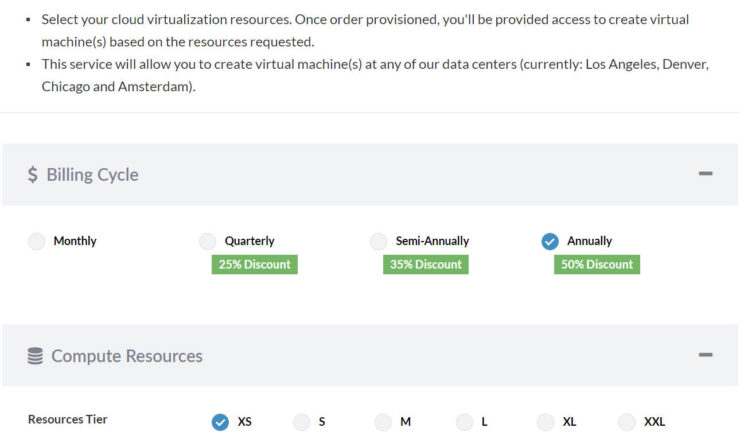This screenshot has height=443, width=740.
Task: Select the M resources tier
Action: tap(383, 422)
